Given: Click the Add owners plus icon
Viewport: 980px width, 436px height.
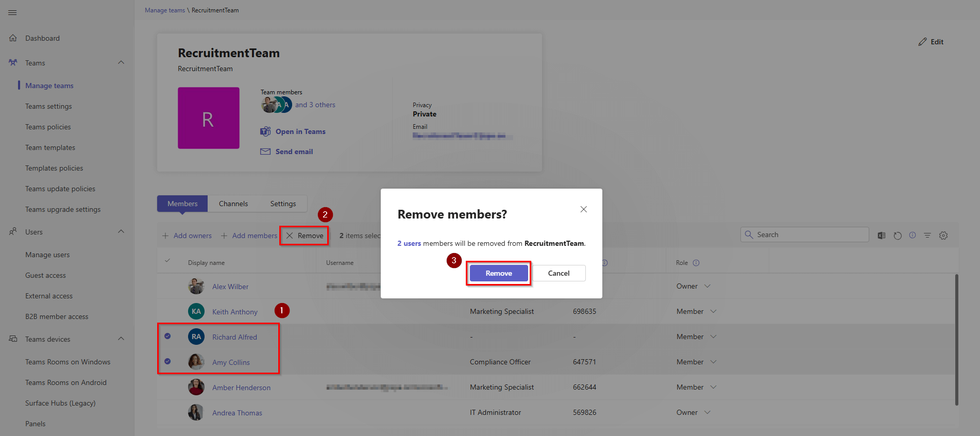Looking at the screenshot, I should click(165, 236).
